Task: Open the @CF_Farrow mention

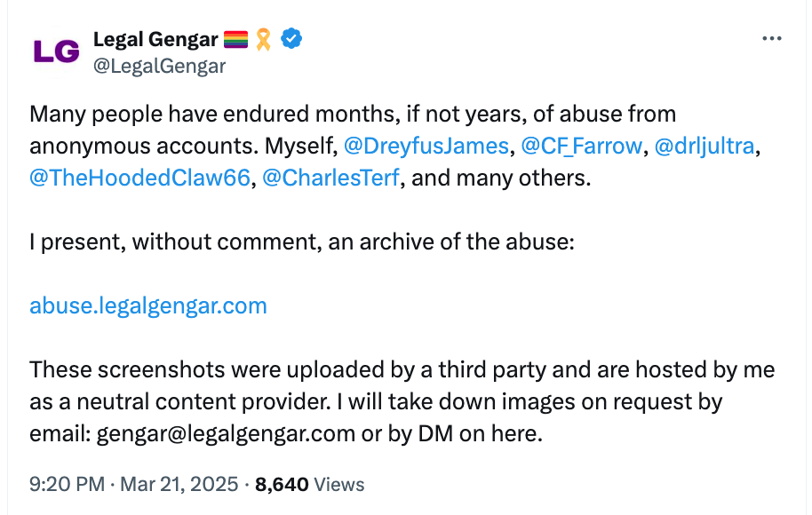Action: pos(581,147)
